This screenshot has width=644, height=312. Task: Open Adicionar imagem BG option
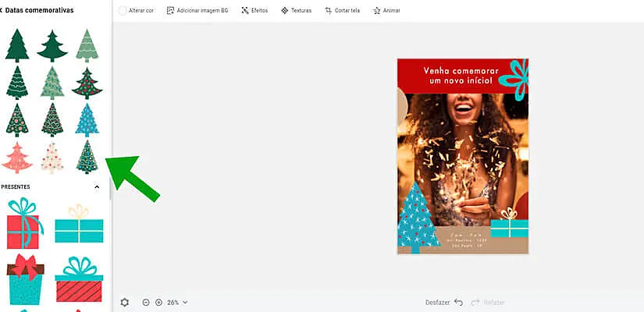point(197,11)
